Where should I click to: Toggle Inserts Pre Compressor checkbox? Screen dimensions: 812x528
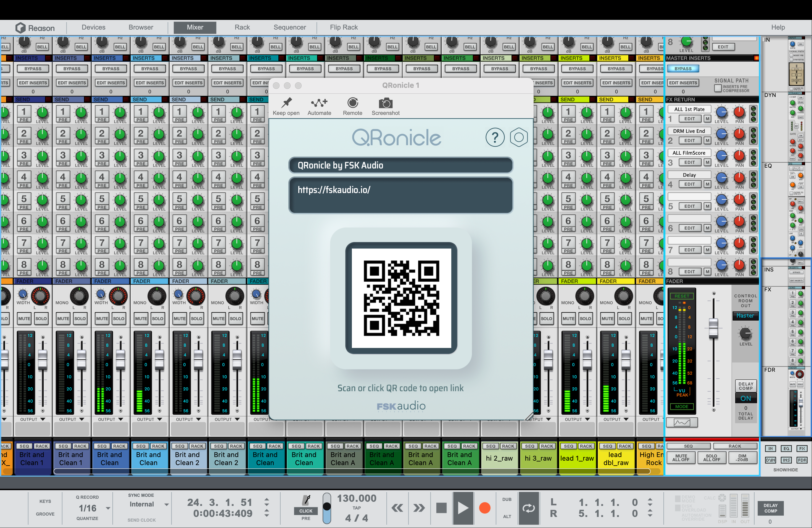click(718, 88)
